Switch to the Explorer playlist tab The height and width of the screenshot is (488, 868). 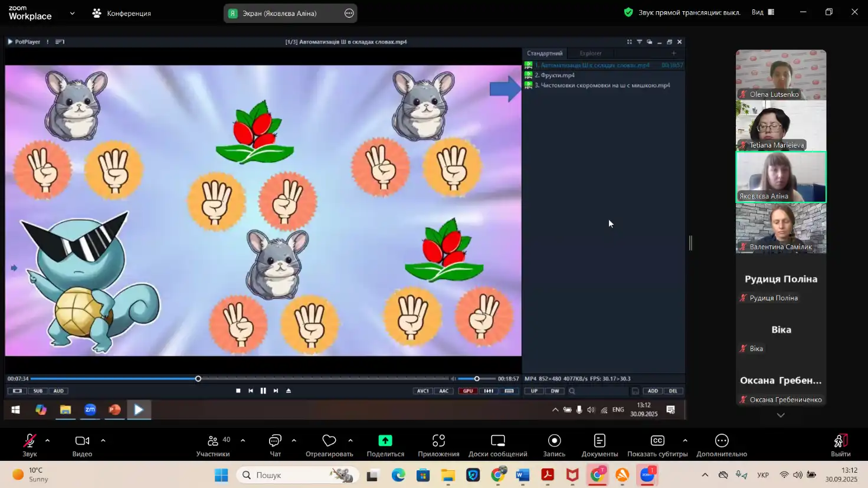tap(591, 53)
